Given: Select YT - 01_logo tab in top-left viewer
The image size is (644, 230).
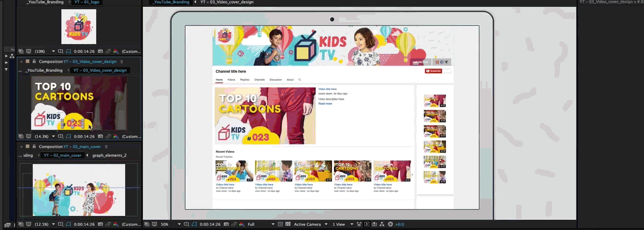Looking at the screenshot, I should (86, 2).
